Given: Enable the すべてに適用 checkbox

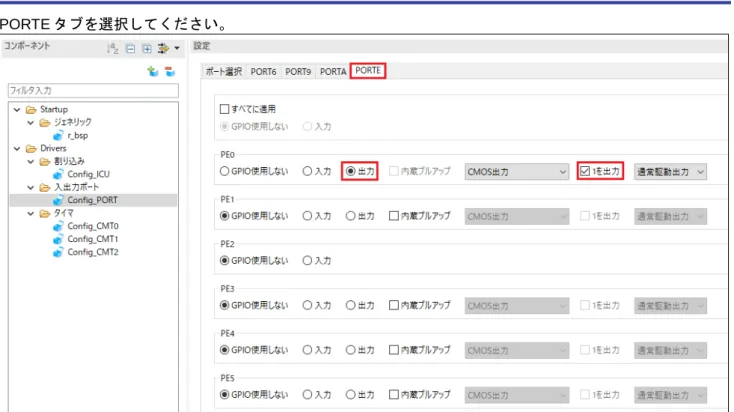Looking at the screenshot, I should (x=224, y=110).
